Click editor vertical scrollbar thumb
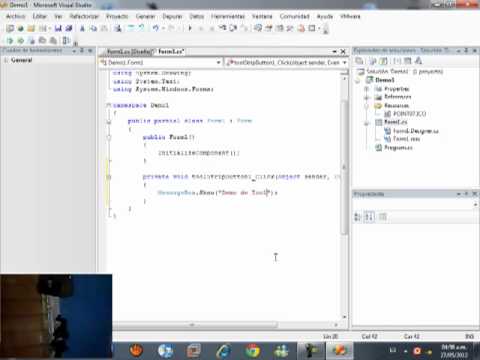Viewport: 480px width, 360px height. pos(344,167)
